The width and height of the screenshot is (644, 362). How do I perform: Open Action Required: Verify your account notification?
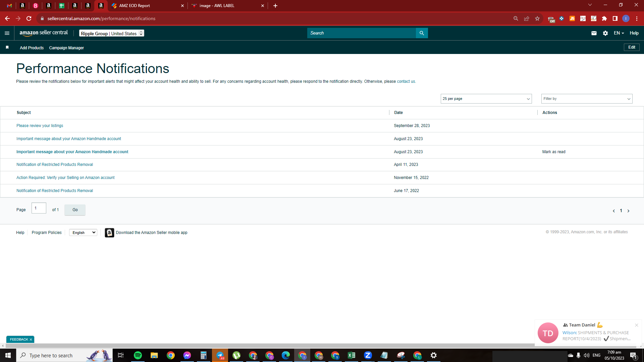coord(65,178)
